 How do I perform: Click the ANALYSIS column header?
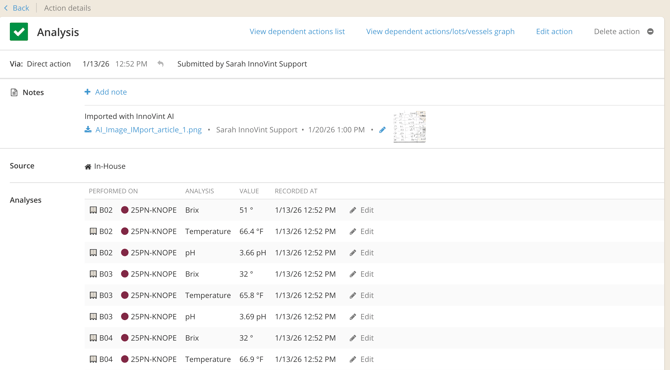pos(200,191)
